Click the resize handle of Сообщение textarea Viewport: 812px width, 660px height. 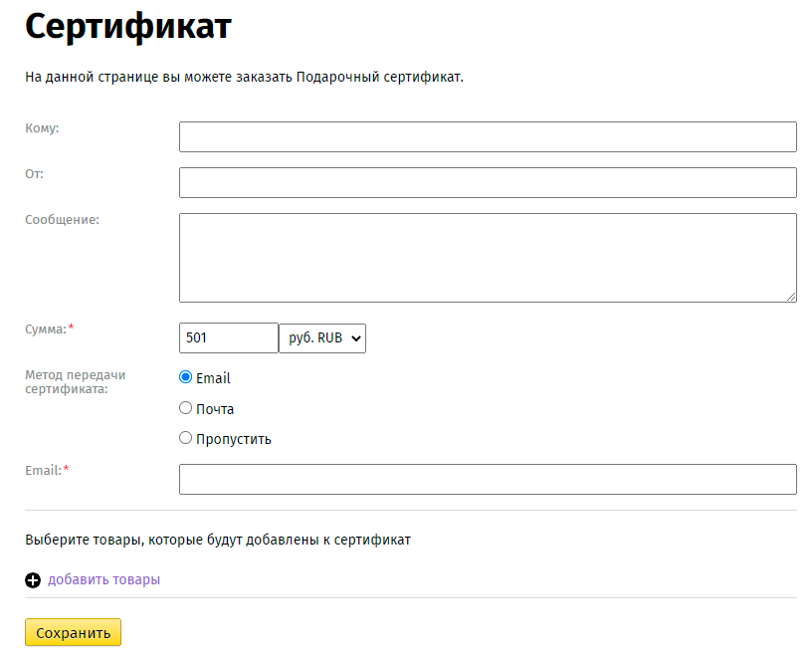pos(791,297)
